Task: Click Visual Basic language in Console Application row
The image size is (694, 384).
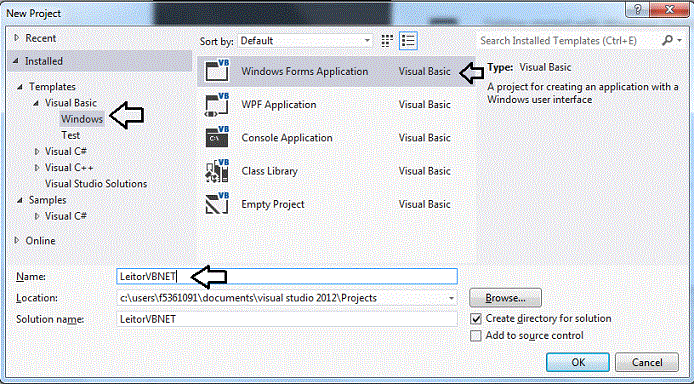Action: pos(424,138)
